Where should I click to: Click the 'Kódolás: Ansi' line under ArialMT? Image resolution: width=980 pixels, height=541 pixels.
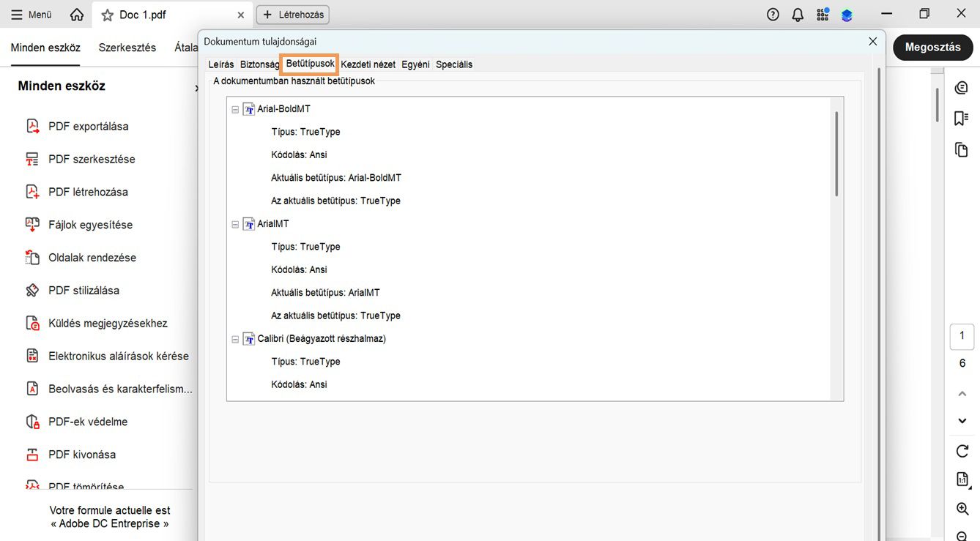point(299,269)
